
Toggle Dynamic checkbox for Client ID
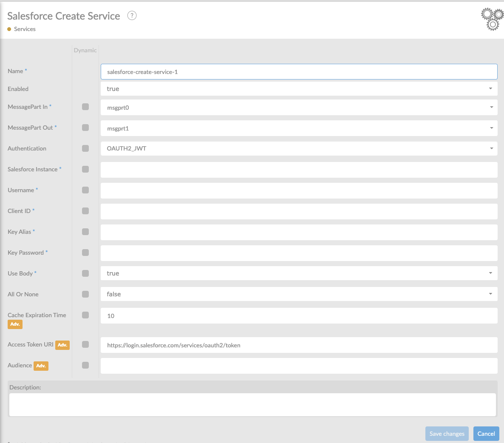(85, 211)
